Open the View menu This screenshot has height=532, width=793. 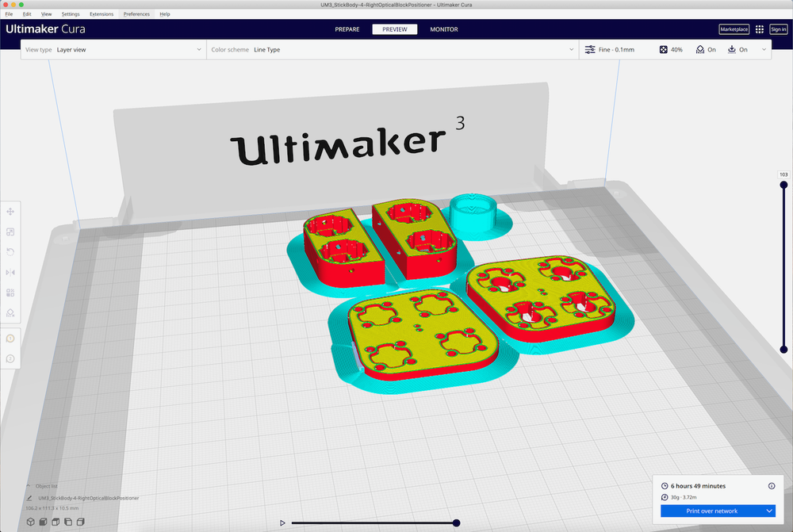[47, 14]
